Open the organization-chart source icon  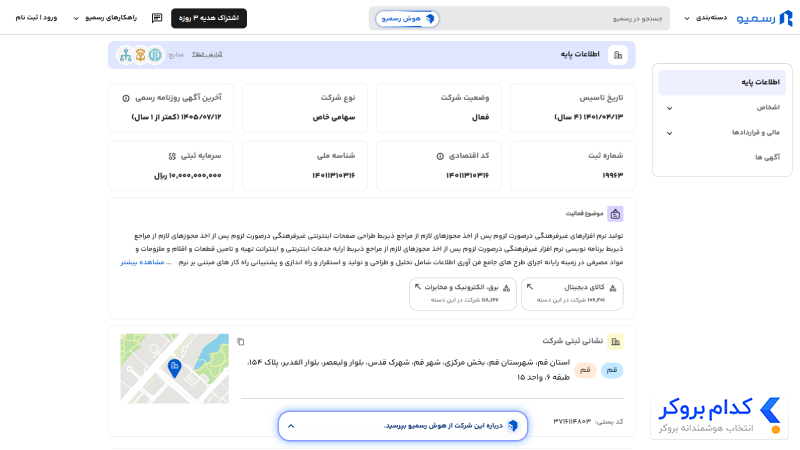click(x=126, y=55)
